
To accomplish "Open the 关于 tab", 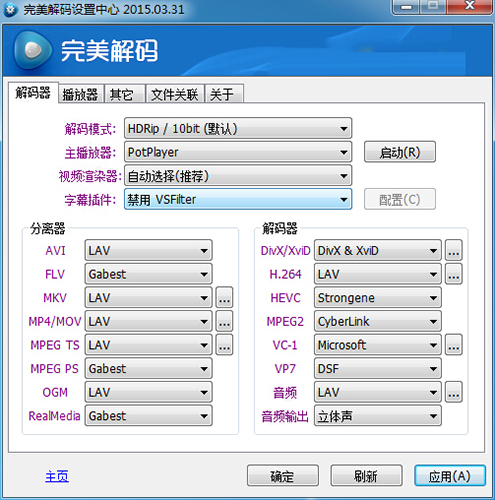I will (224, 94).
